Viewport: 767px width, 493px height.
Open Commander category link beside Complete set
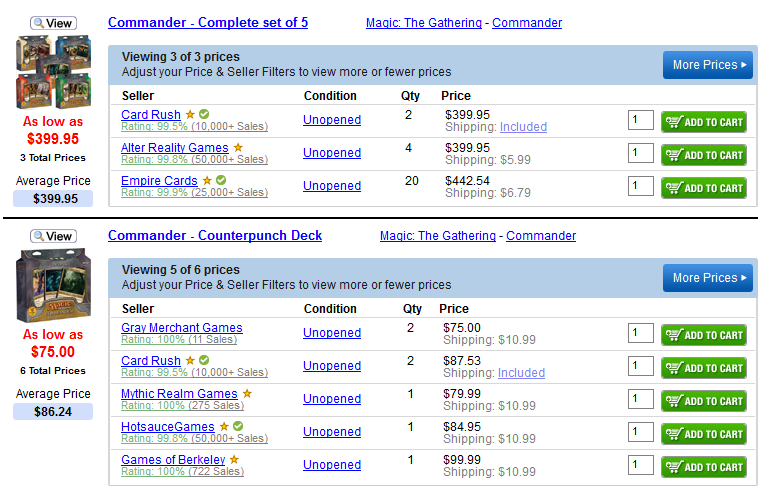tap(527, 22)
